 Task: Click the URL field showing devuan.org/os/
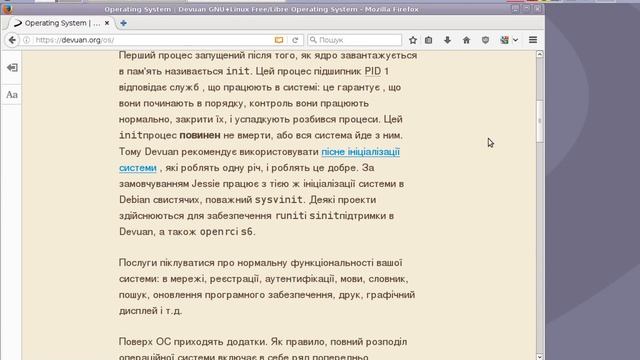[x=153, y=40]
